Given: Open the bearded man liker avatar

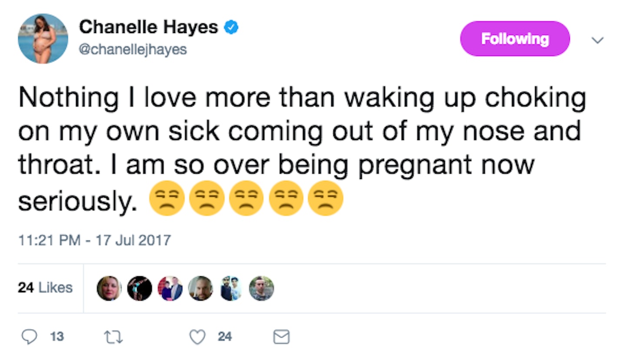Looking at the screenshot, I should point(200,288).
